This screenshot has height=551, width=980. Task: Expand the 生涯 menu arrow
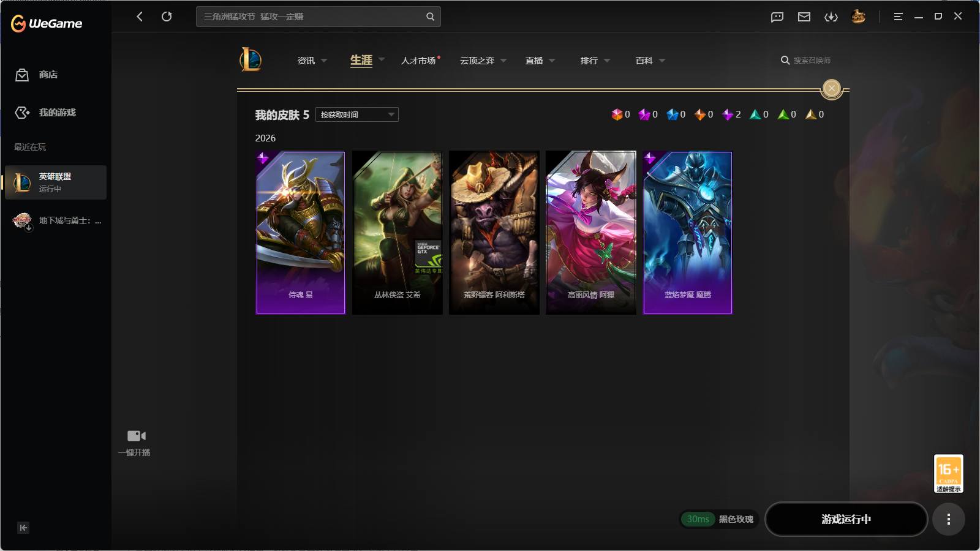click(x=382, y=59)
